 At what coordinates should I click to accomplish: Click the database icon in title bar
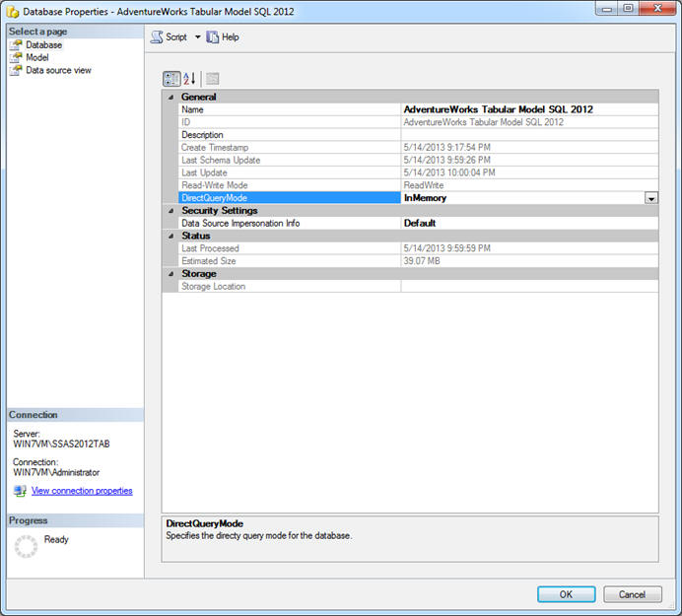tap(12, 12)
